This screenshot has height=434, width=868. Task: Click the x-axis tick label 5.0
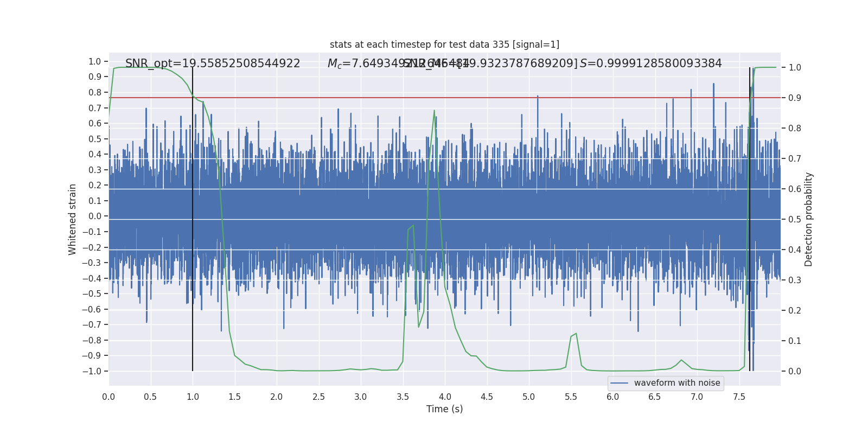(529, 397)
